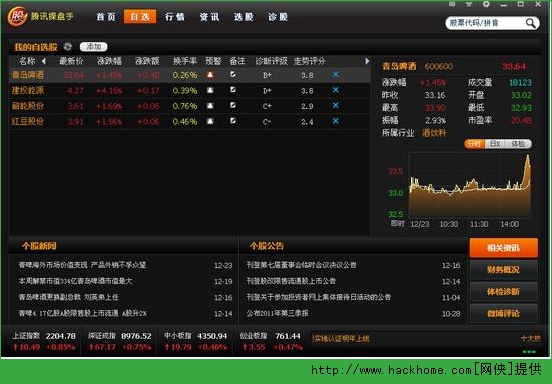Toggle the alert bell for 青岛啤酒

(210, 75)
